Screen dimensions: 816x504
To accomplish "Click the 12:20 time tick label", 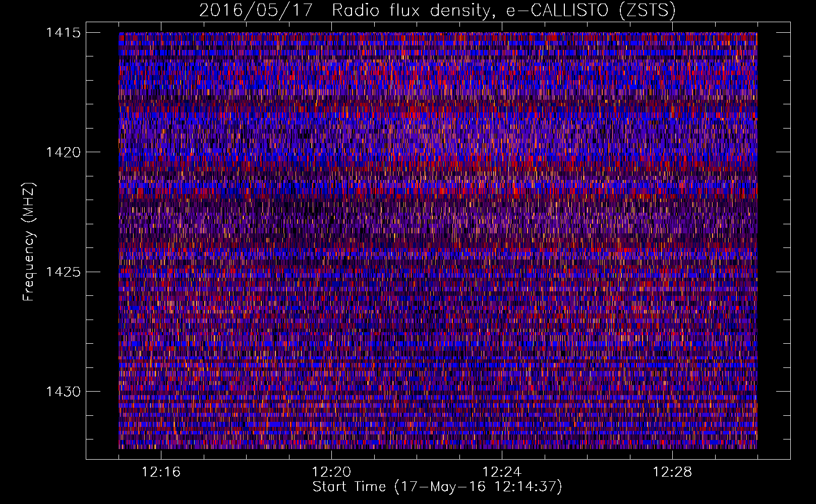I will click(x=331, y=472).
